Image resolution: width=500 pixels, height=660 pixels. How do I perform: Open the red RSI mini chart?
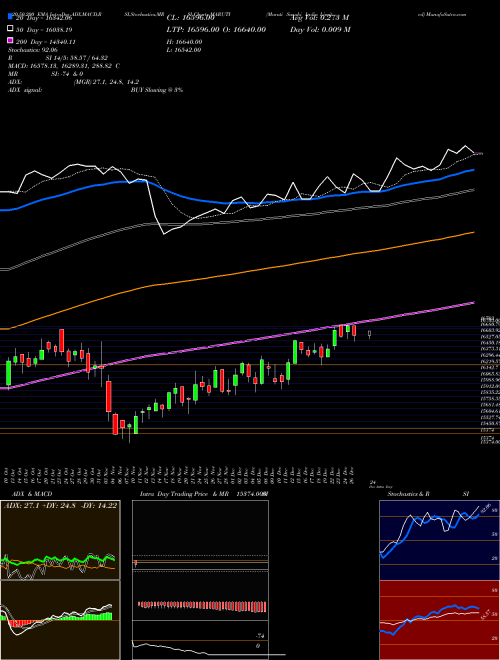439,620
